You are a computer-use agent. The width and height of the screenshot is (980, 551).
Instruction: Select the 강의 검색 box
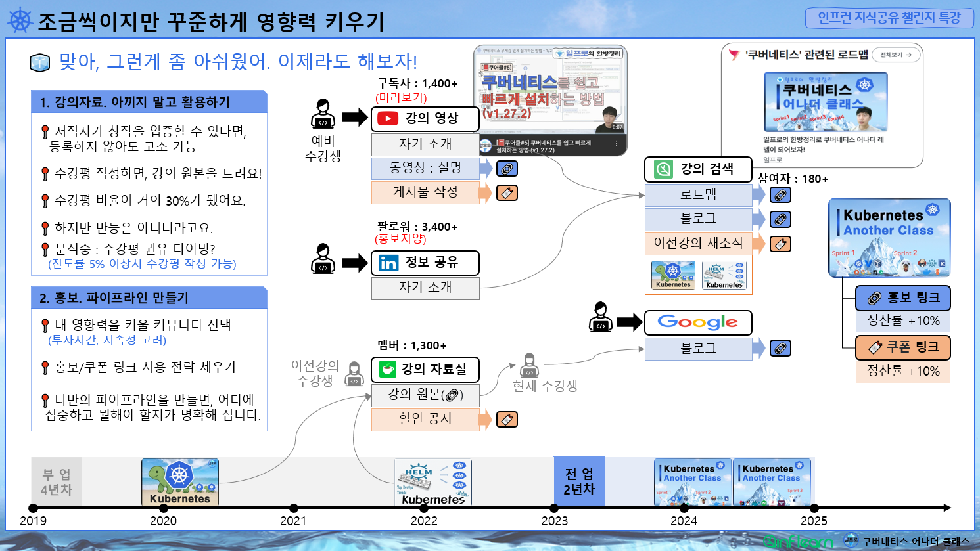698,169
